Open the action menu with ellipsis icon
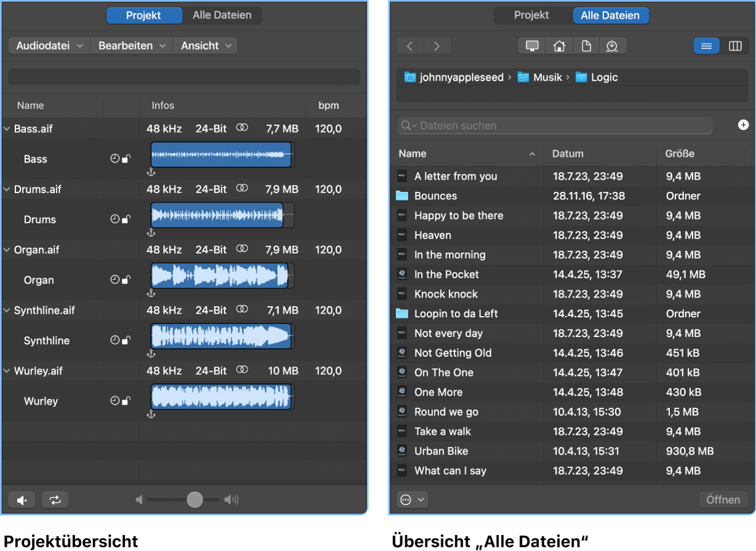 [413, 500]
